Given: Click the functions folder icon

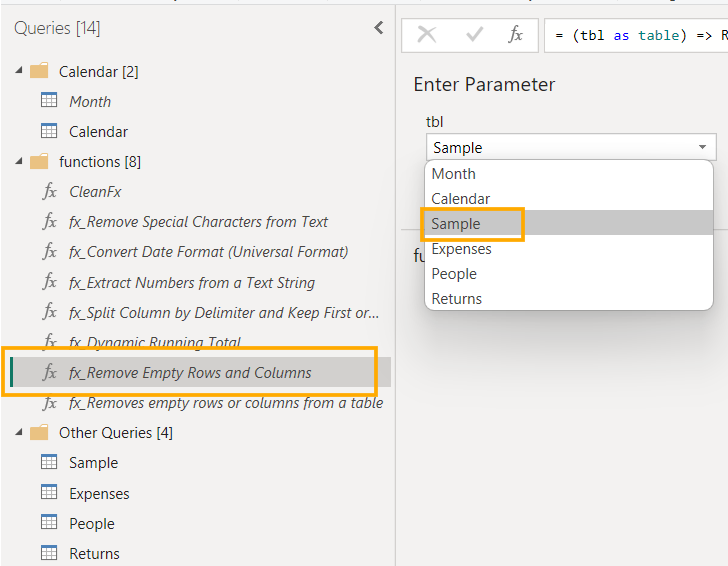Looking at the screenshot, I should tap(39, 162).
